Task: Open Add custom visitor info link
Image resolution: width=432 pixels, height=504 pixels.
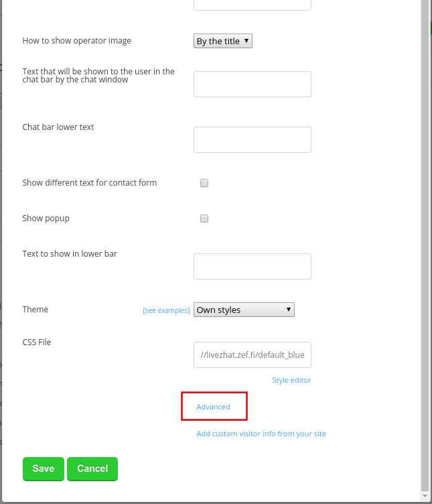Action: coord(261,434)
